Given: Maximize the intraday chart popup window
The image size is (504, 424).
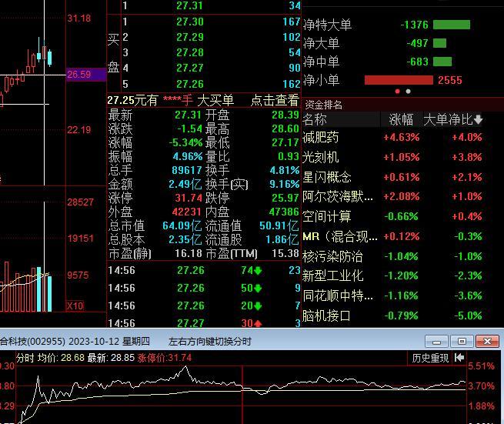Looking at the screenshot, I should point(462,341).
